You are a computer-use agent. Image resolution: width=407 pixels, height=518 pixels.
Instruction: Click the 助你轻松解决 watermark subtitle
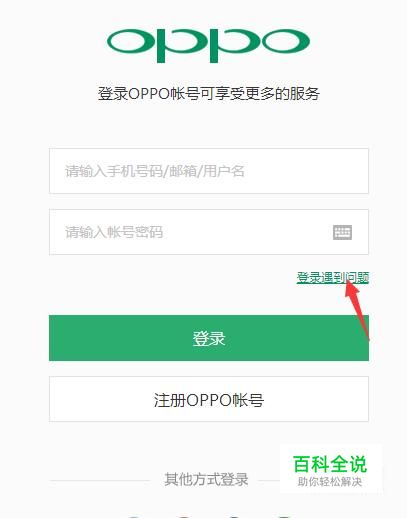point(330,482)
